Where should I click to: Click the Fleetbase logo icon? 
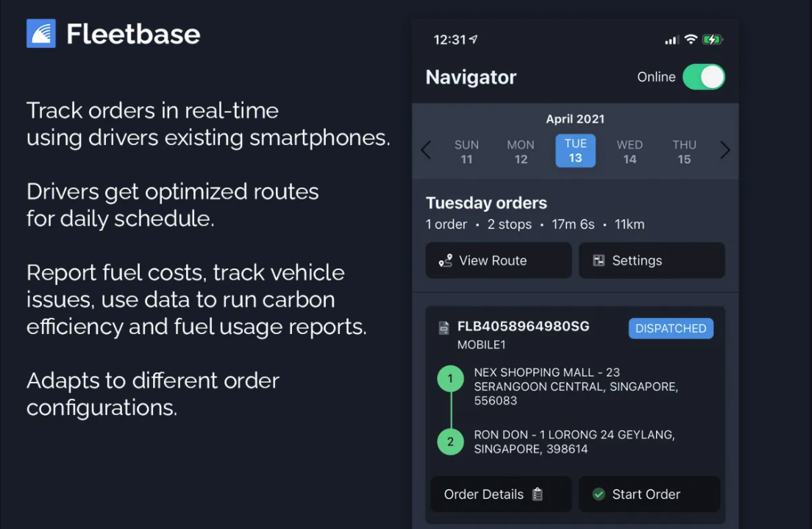pos(40,32)
